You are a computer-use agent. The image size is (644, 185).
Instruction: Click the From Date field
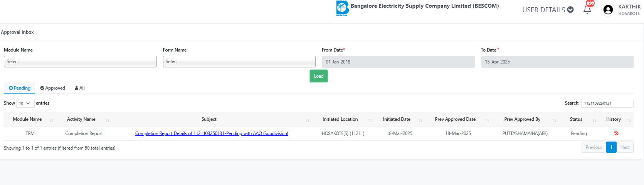click(398, 62)
